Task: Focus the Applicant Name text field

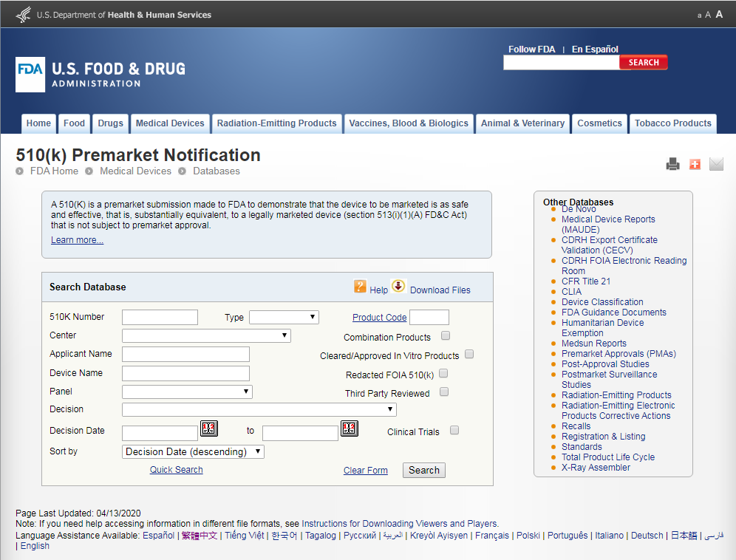Action: click(186, 355)
